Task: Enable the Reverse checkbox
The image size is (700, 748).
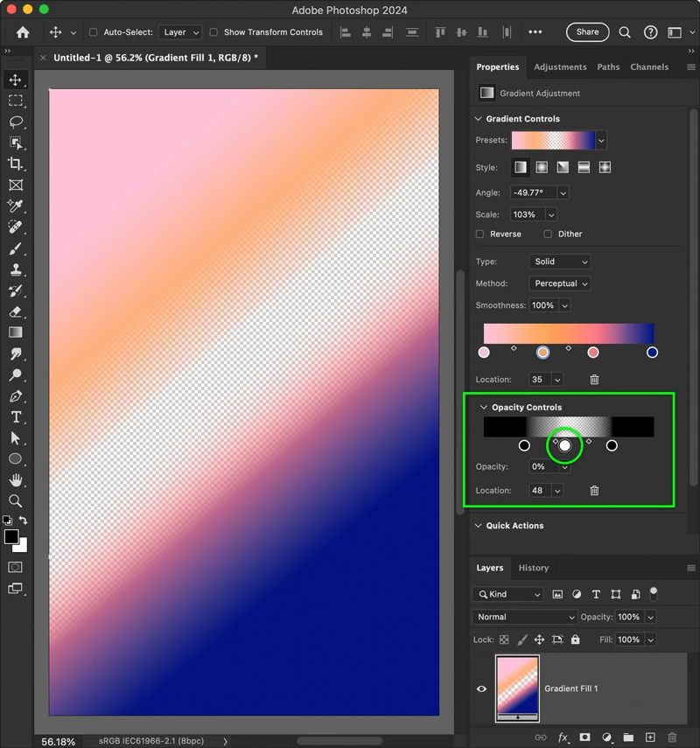Action: [x=480, y=234]
